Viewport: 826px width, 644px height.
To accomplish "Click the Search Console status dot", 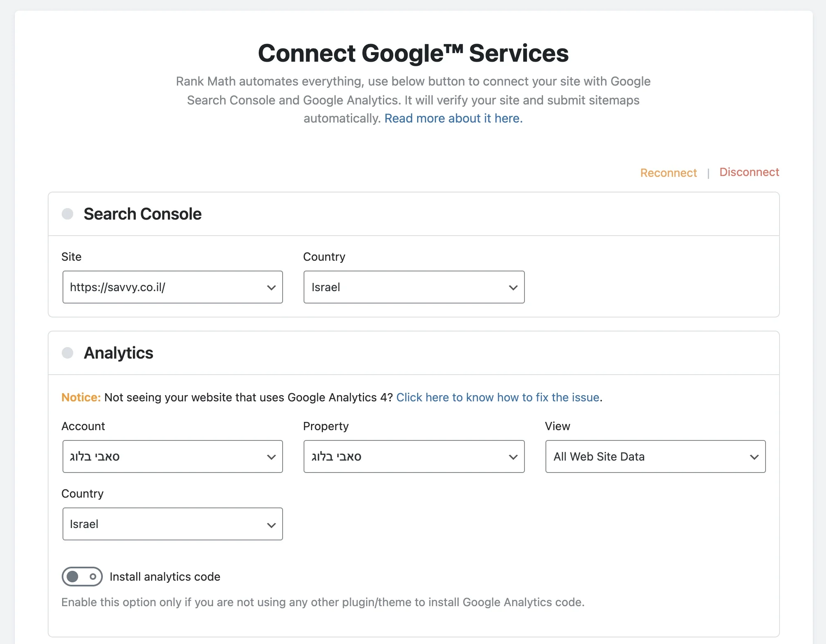I will [x=67, y=214].
